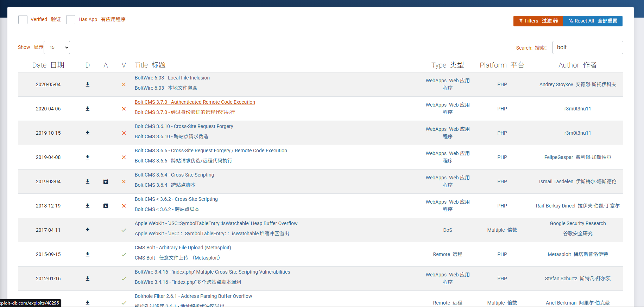The height and width of the screenshot is (307, 644).
Task: Click WebApps type on Bolt CMS 3.6.6 row
Action: coord(448,157)
